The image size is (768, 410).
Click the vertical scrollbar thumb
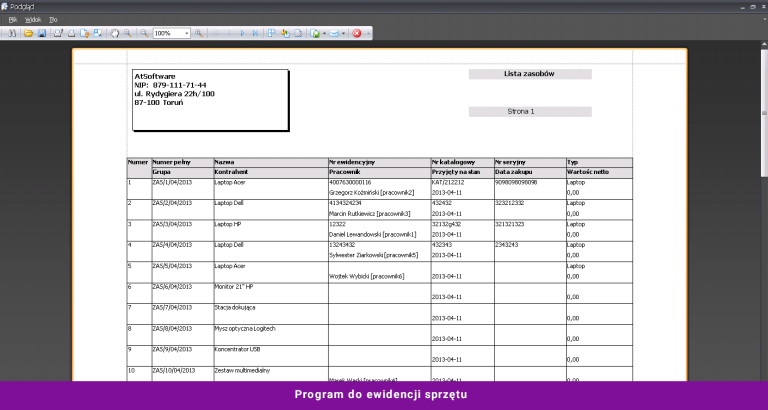pos(764,114)
